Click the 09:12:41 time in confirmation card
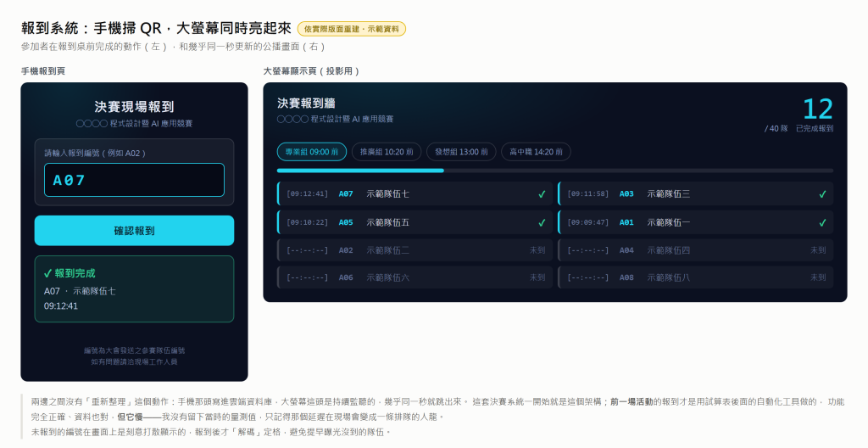868x448 pixels. pyautogui.click(x=61, y=306)
